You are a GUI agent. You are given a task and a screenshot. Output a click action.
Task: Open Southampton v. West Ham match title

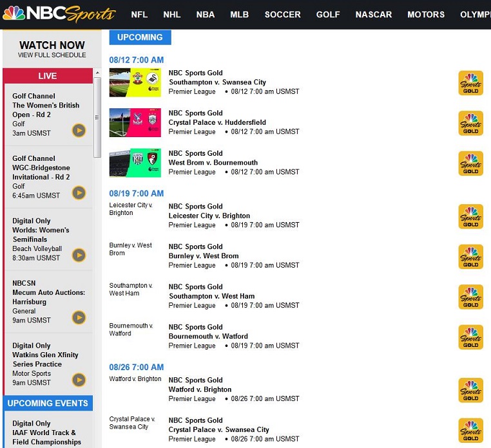pos(212,296)
